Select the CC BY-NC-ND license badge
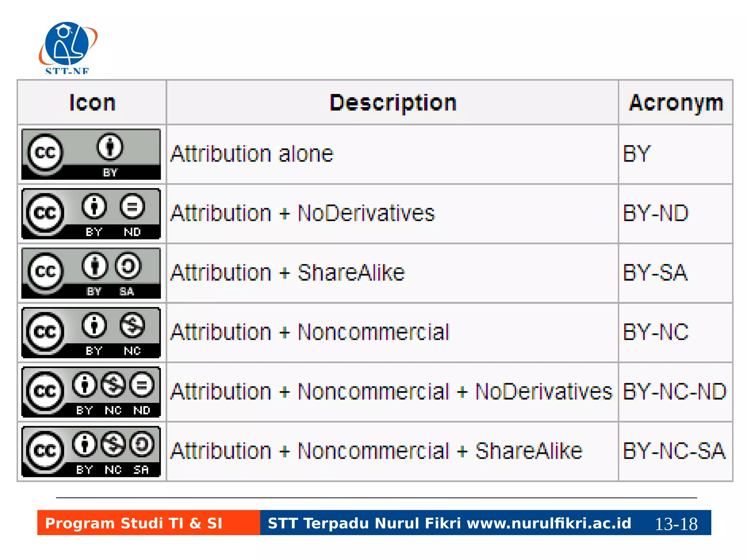 (91, 392)
